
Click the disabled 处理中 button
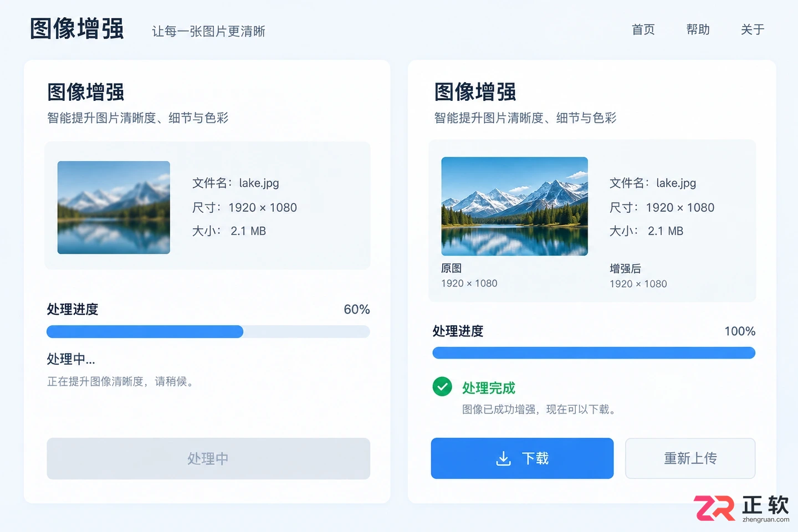[208, 458]
